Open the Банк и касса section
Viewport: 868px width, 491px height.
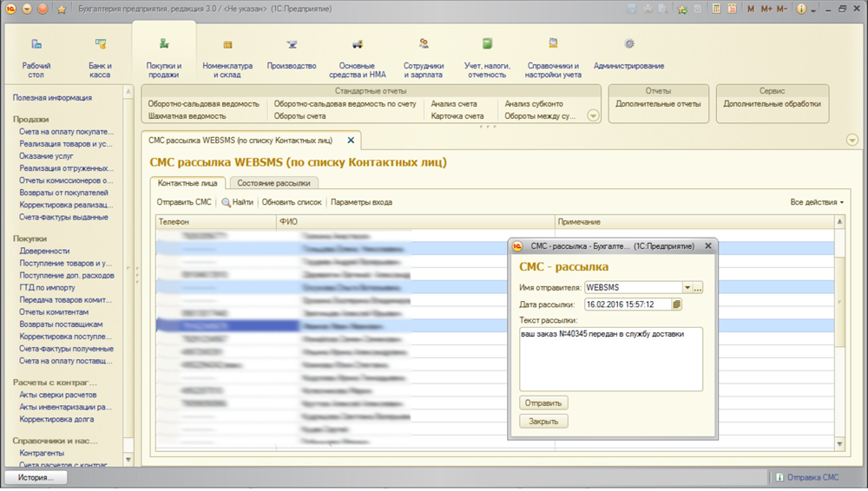[100, 58]
